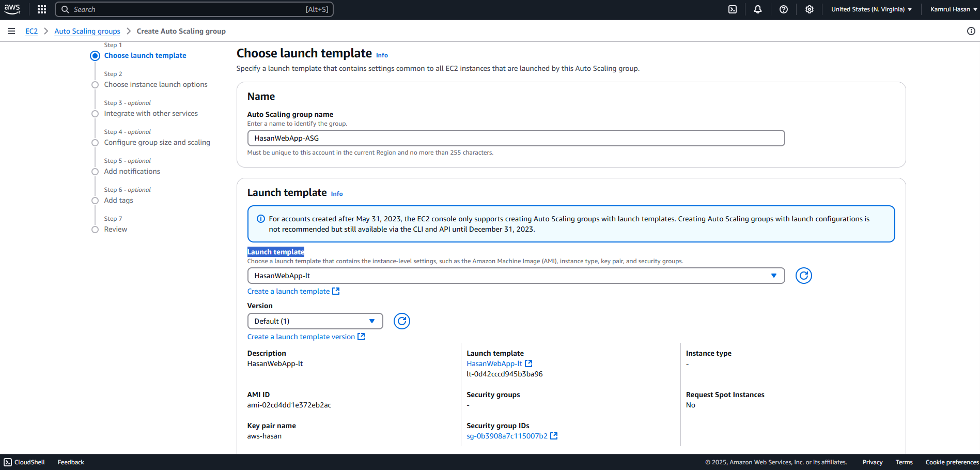The image size is (980, 470).
Task: Click the AWS logo home icon
Action: (12, 9)
